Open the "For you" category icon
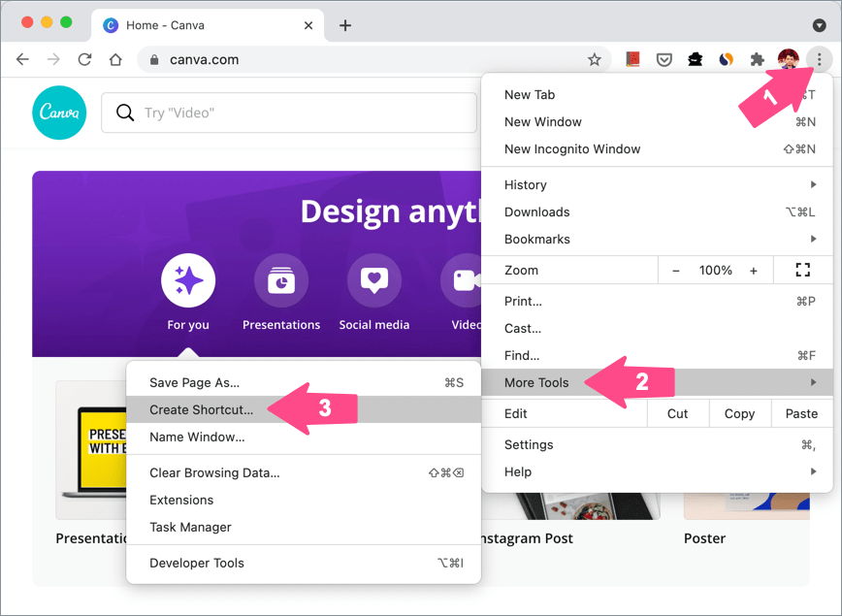Viewport: 842px width, 616px height. point(187,280)
